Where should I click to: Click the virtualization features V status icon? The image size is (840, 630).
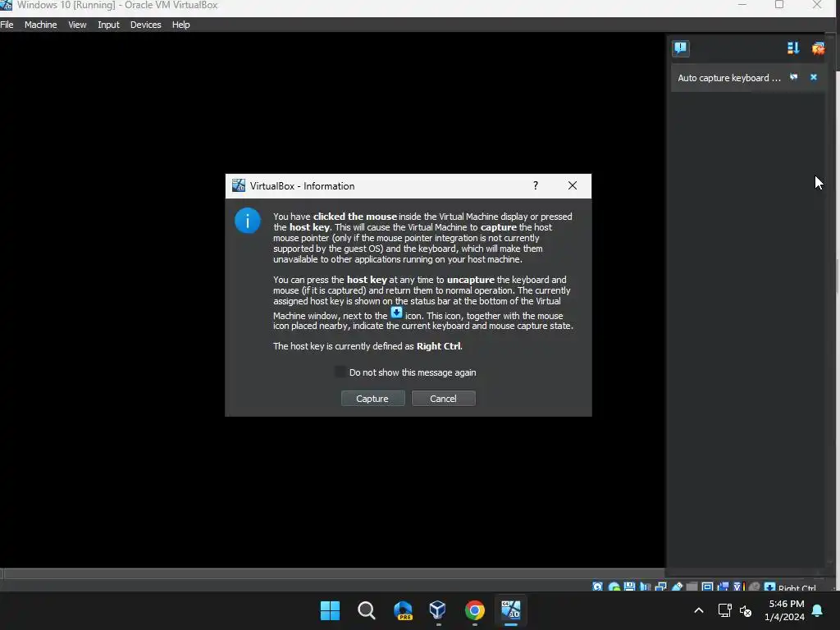(737, 587)
